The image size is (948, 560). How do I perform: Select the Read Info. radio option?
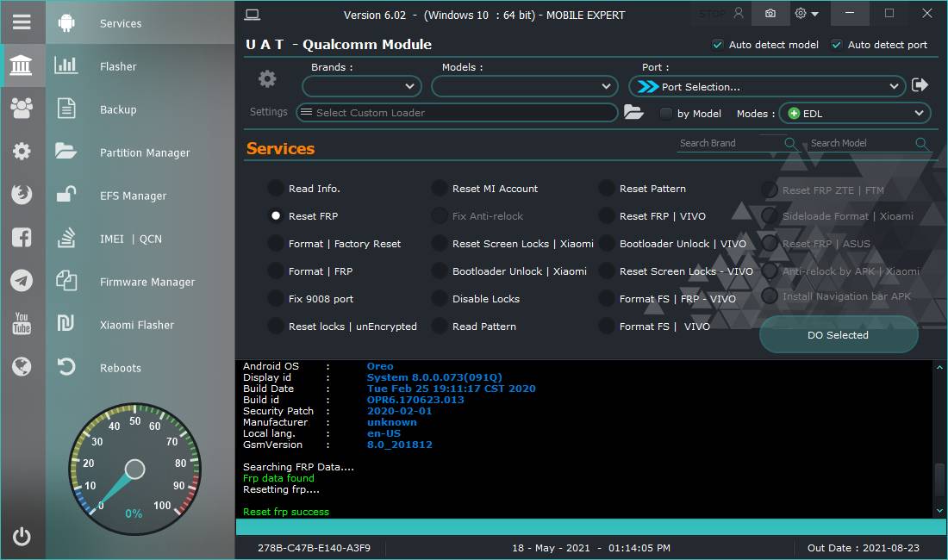pyautogui.click(x=276, y=189)
